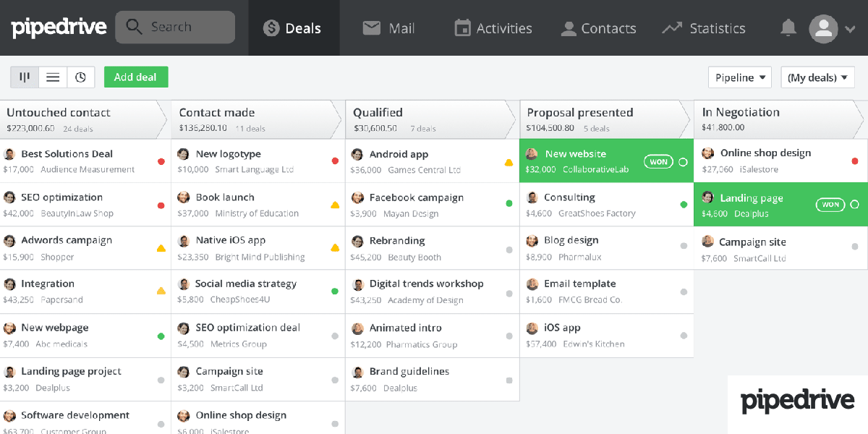The width and height of the screenshot is (868, 434).
Task: Open the forecast clock view icon
Action: [x=81, y=77]
